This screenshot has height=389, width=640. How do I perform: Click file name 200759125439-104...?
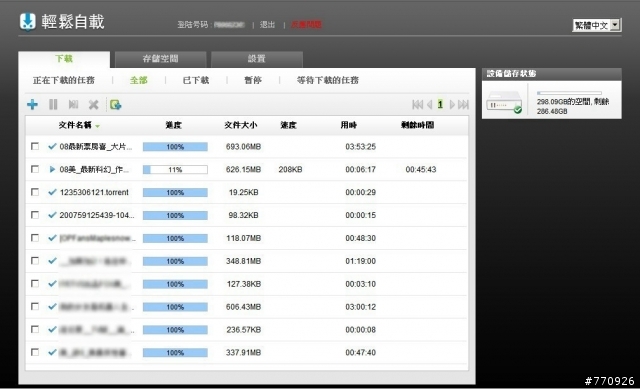coord(97,215)
